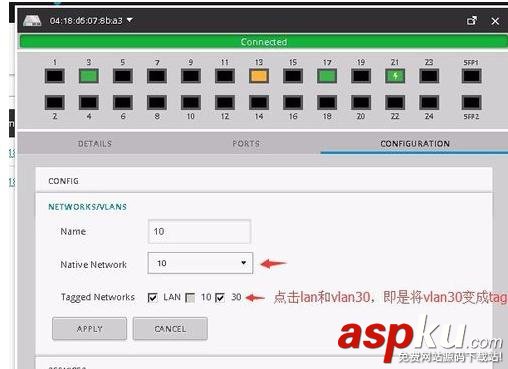This screenshot has height=369, width=508.
Task: Click the switch device icon in title bar
Action: point(32,21)
